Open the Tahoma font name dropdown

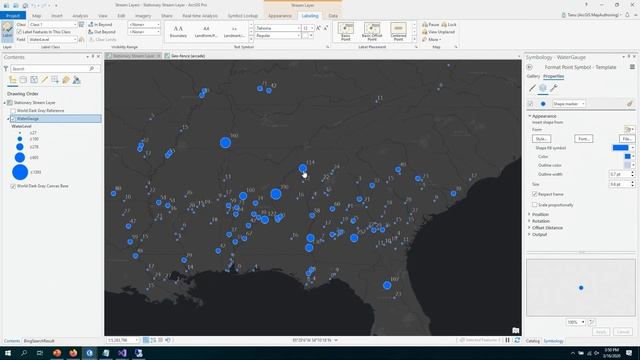278,28
